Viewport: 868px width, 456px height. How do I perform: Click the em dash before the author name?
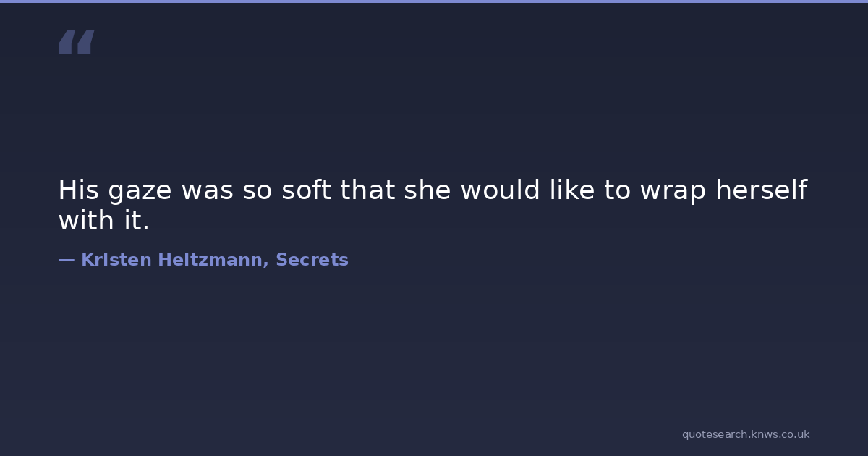(x=66, y=260)
